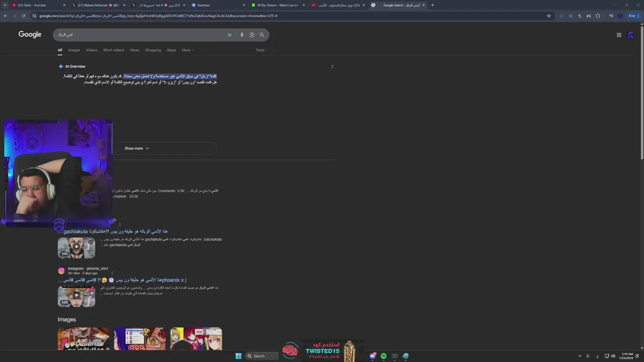The image size is (644, 362).
Task: Click the AI Overview label
Action: pos(75,66)
